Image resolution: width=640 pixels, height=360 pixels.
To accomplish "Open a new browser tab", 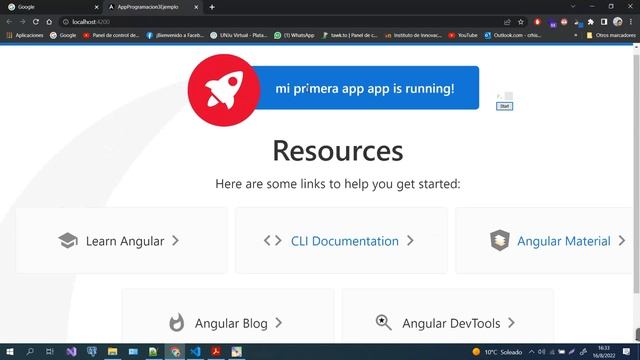I will pyautogui.click(x=212, y=7).
